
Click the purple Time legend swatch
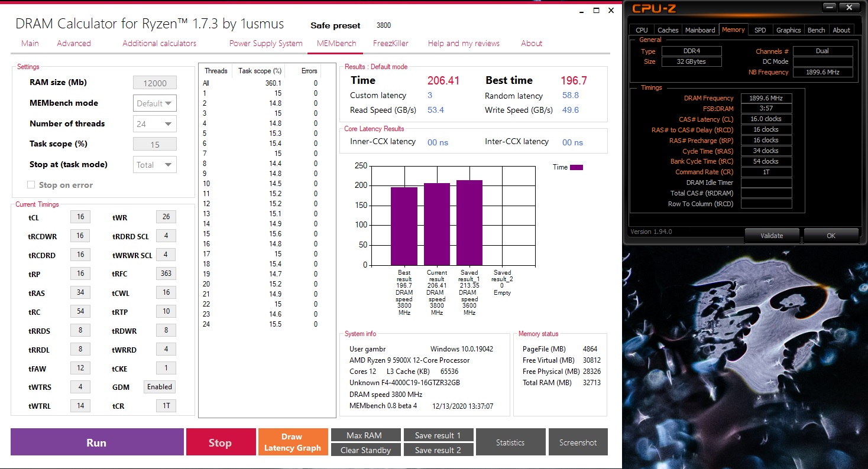(576, 167)
